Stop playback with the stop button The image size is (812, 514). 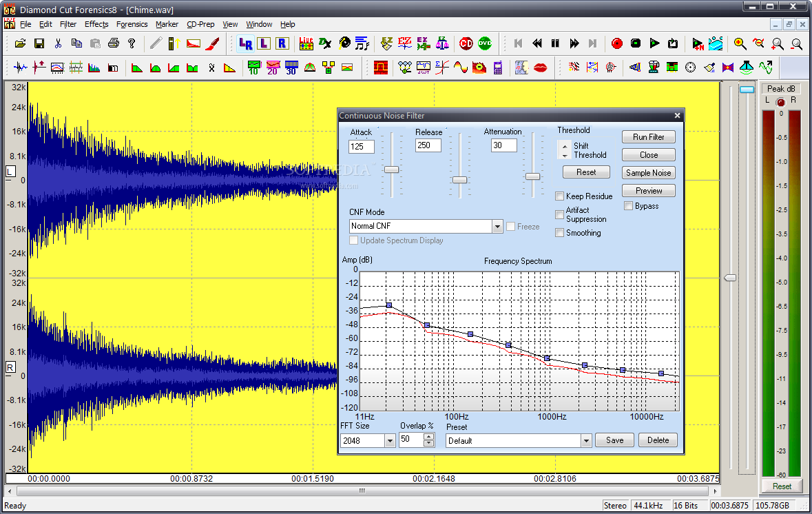click(x=636, y=43)
